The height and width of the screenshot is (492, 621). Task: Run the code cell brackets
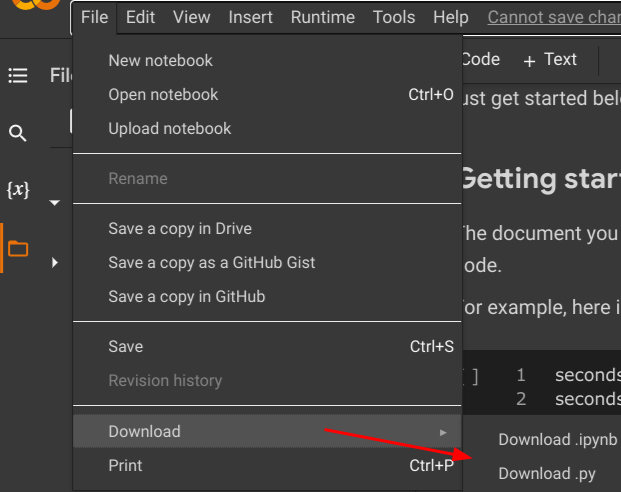471,377
